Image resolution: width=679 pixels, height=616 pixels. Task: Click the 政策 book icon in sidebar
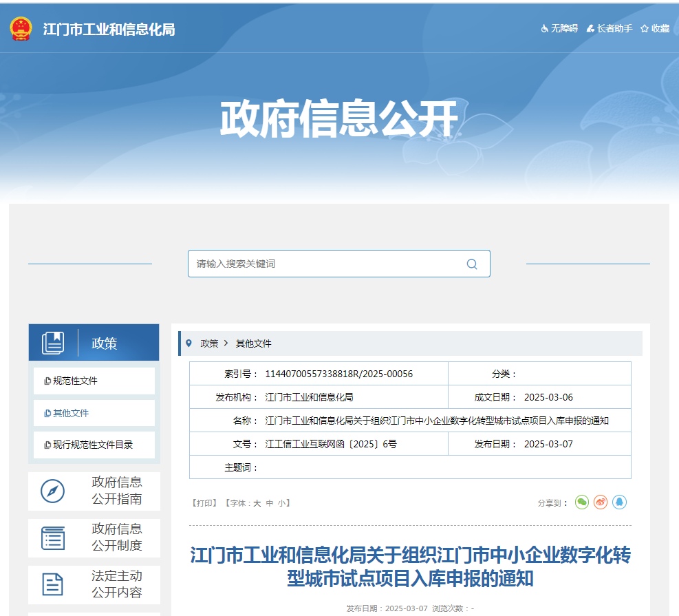pos(53,343)
